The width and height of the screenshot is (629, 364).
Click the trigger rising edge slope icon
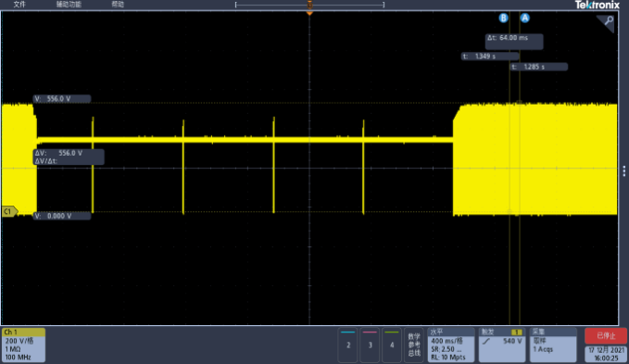coord(485,342)
